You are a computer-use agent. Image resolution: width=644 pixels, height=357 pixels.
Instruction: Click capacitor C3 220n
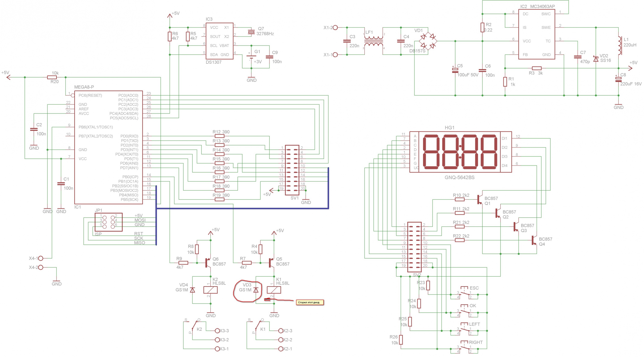pyautogui.click(x=347, y=41)
